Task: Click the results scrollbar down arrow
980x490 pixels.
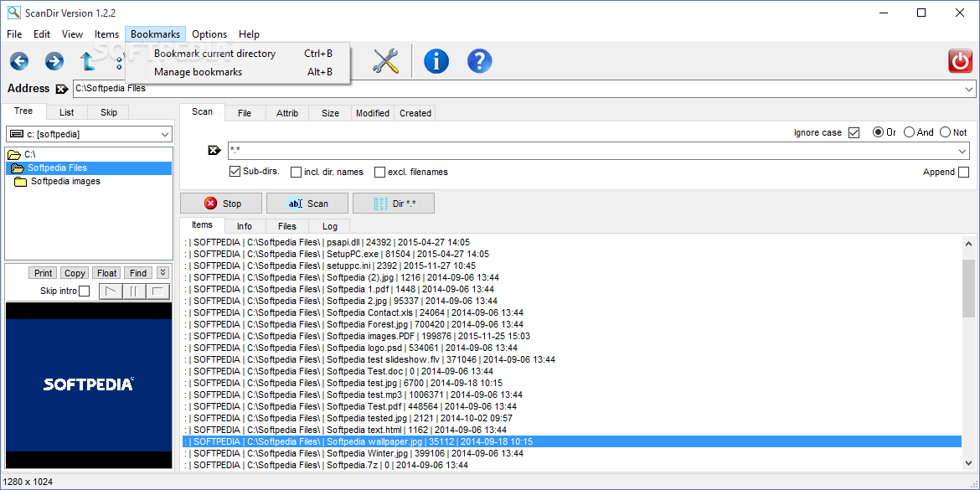Action: pos(969,462)
